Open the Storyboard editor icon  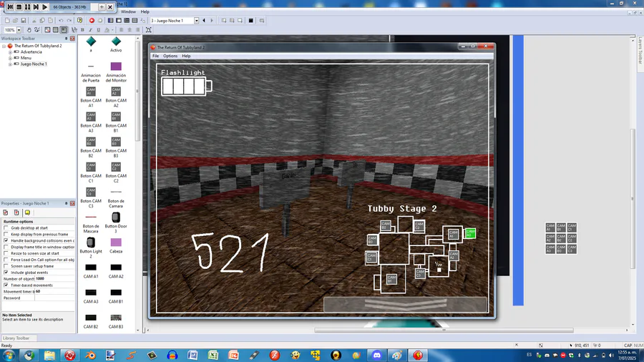(110, 21)
